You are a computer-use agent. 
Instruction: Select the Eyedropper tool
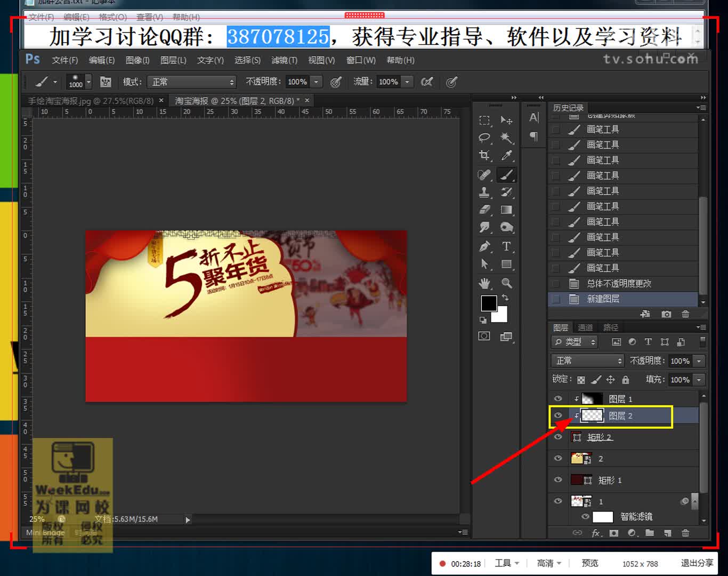(x=506, y=156)
